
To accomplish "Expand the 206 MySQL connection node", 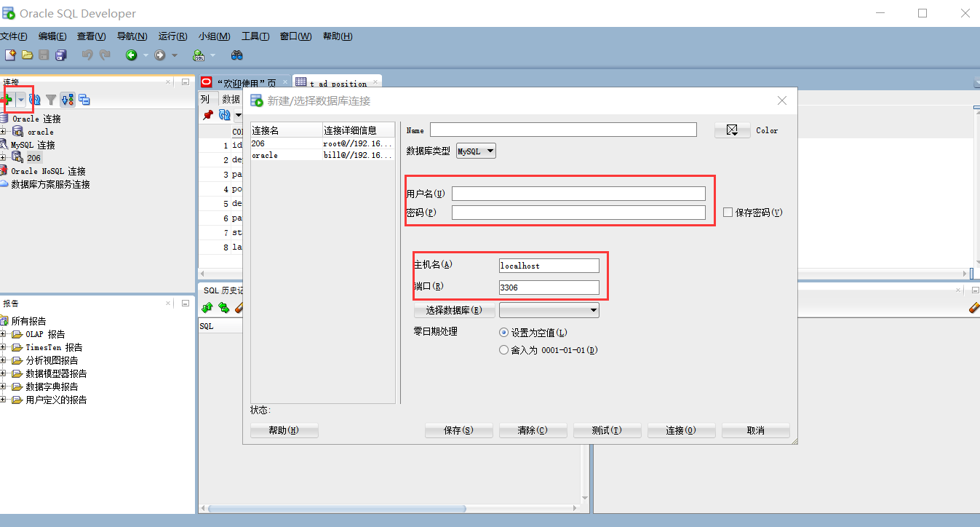I will coord(4,158).
